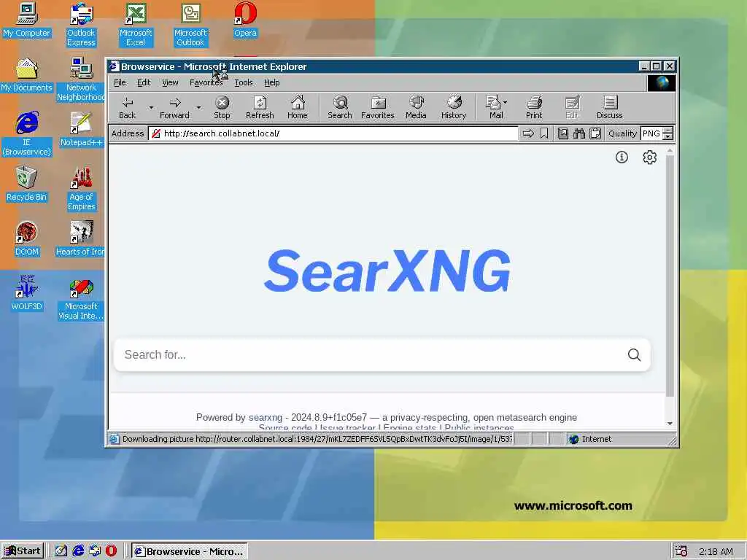747x560 pixels.
Task: Click the Browservice taskbar window button
Action: click(189, 551)
